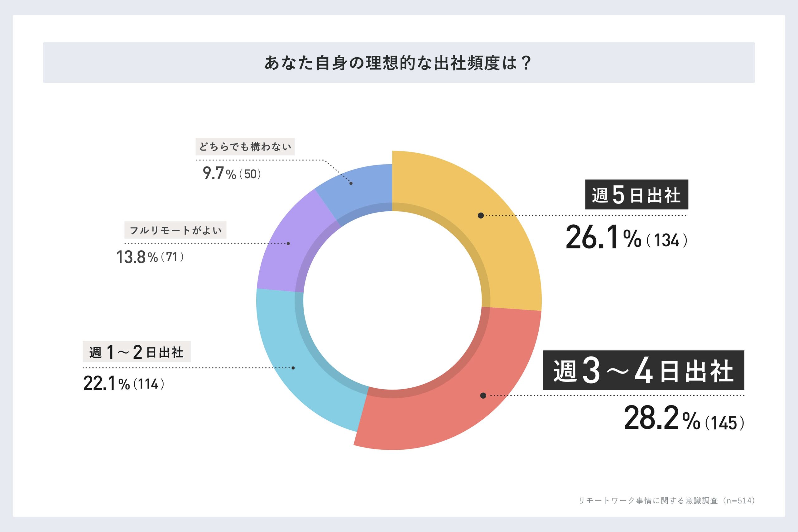Viewport: 798px width, 532px height.
Task: Click the 28.2% (145) value
Action: (684, 418)
